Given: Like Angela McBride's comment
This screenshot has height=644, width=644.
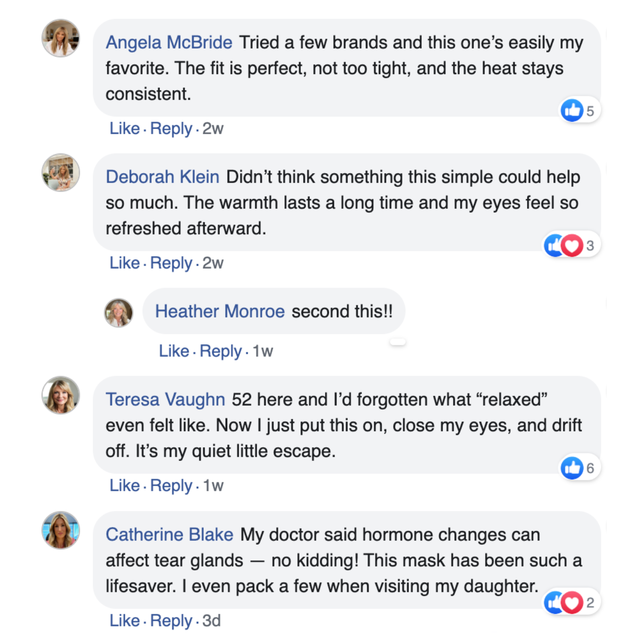Looking at the screenshot, I should [125, 128].
